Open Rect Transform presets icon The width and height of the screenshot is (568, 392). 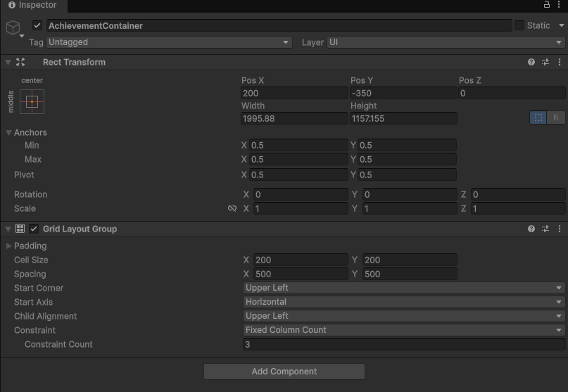545,62
